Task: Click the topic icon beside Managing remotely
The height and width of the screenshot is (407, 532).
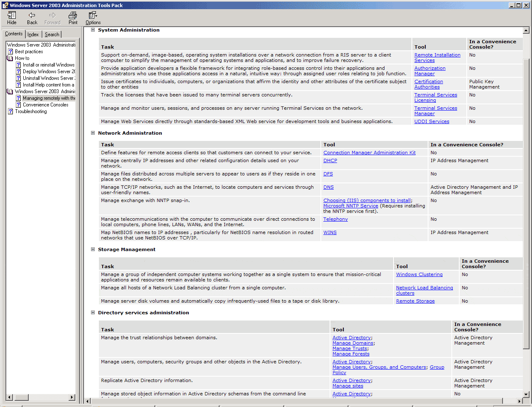Action: pyautogui.click(x=19, y=98)
